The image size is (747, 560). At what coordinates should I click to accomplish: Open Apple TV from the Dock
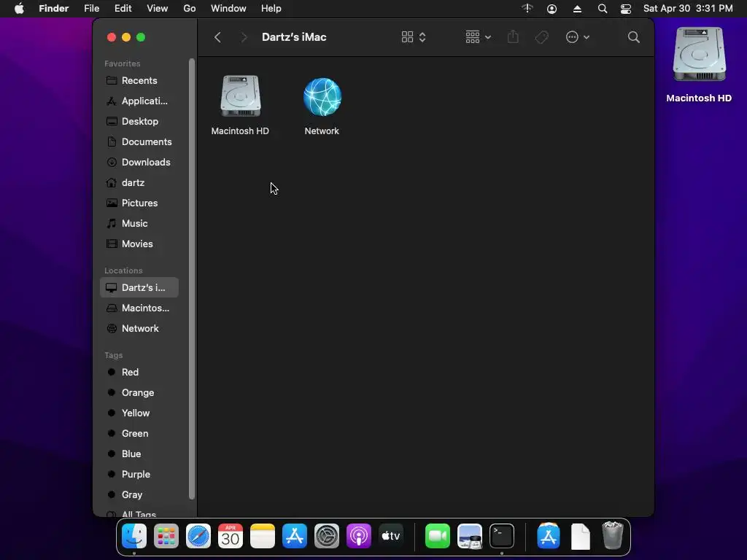[x=391, y=536]
